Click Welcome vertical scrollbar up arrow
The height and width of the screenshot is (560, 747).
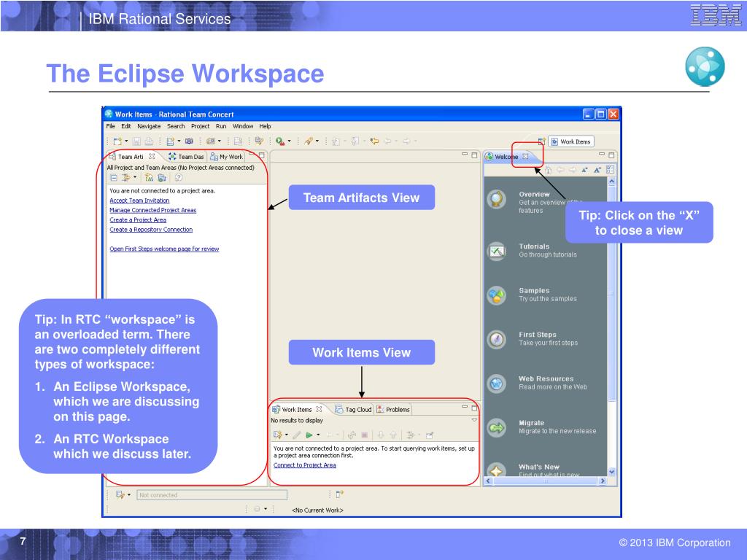coord(612,182)
